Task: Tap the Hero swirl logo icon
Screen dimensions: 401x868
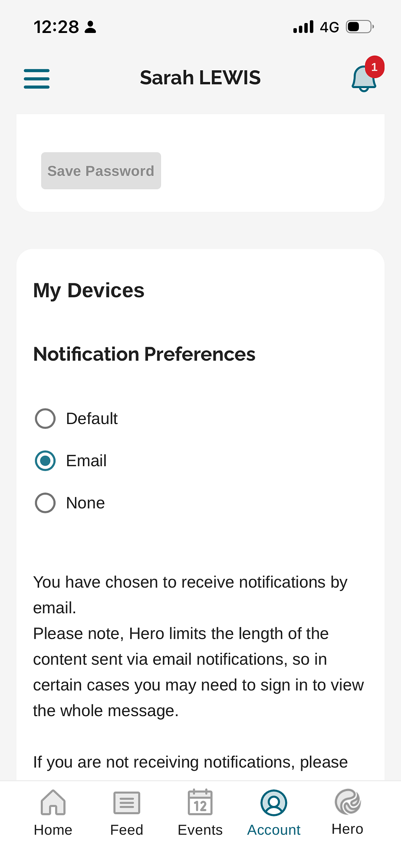Action: point(348,801)
